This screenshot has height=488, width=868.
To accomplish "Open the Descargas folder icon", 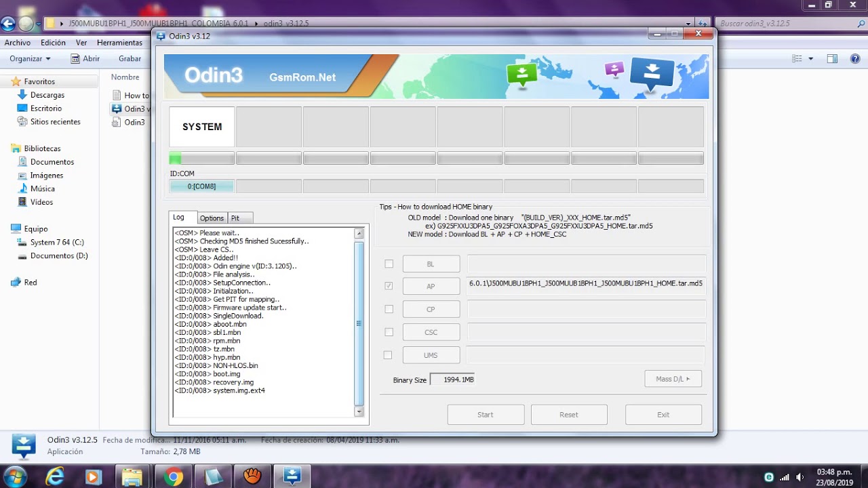I will click(22, 95).
